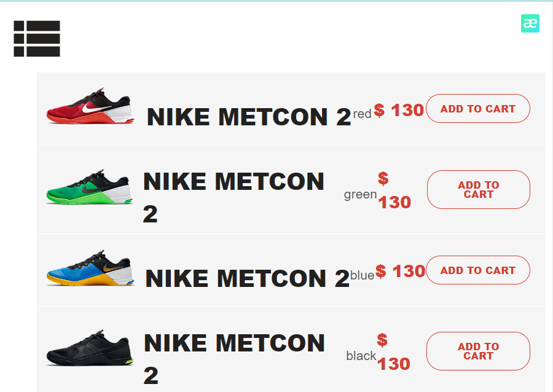Click the 'black' color label
The image size is (553, 392).
coord(361,356)
